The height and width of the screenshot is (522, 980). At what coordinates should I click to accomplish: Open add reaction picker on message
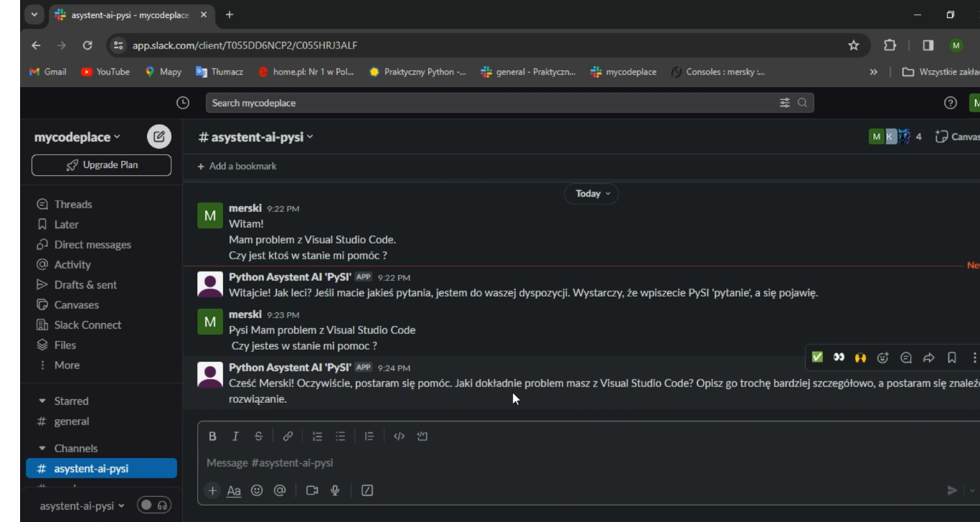pos(883,357)
